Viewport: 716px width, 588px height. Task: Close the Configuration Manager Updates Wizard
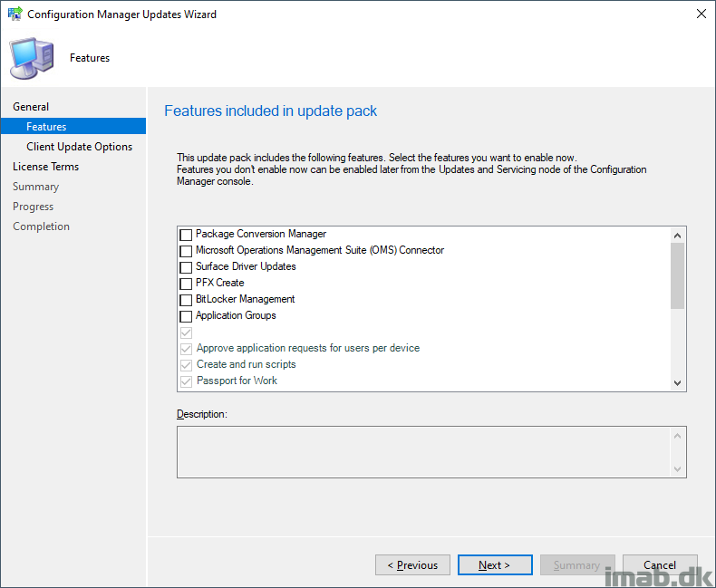coord(701,14)
